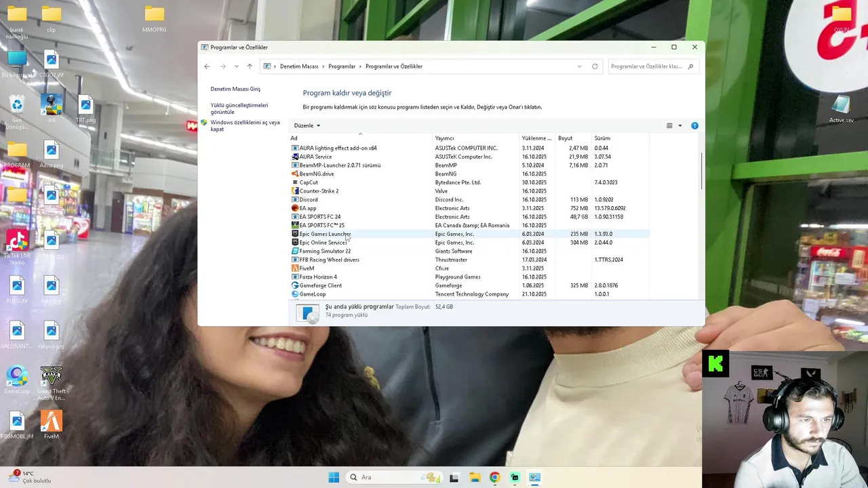Select the Epic Online Services row
The height and width of the screenshot is (488, 868).
point(469,243)
